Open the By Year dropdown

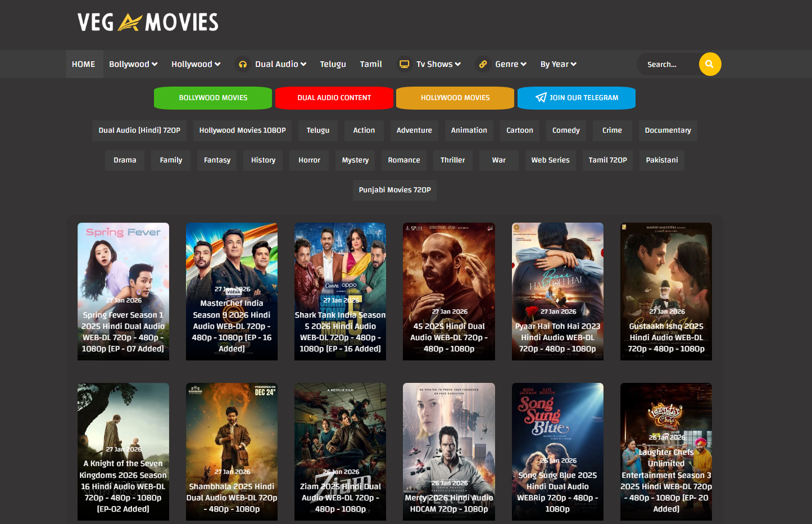point(559,64)
